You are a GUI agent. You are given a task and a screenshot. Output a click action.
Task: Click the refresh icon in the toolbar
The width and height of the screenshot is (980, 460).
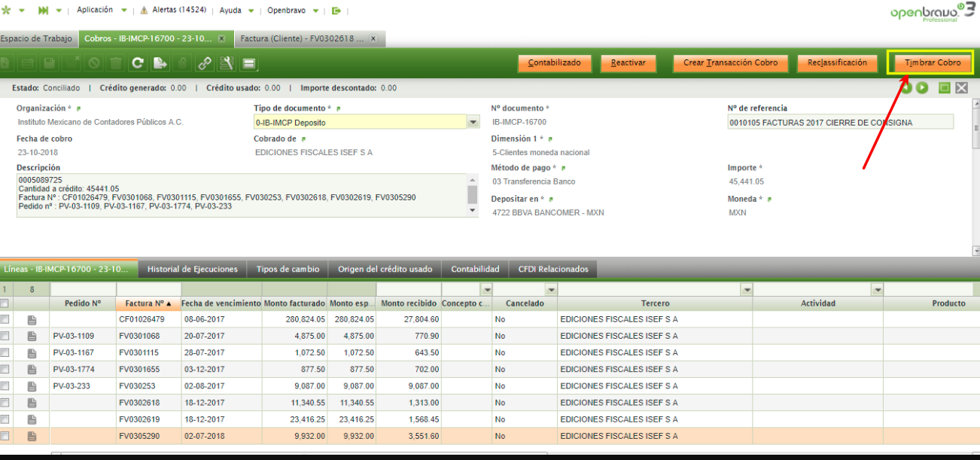(x=138, y=64)
